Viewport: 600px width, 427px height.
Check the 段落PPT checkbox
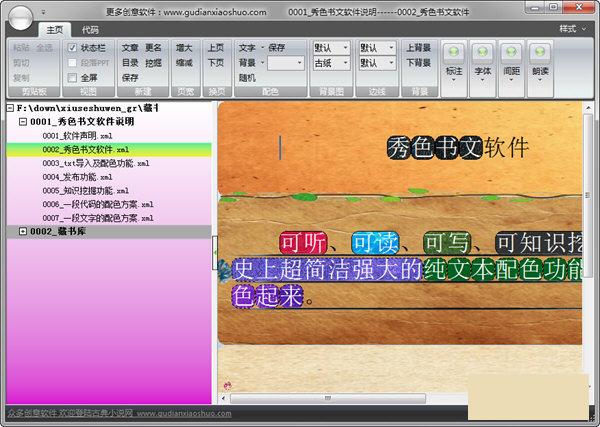click(x=72, y=62)
